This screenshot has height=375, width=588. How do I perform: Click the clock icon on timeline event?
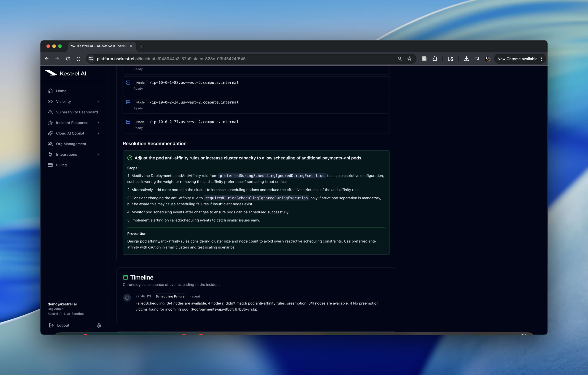click(x=127, y=298)
